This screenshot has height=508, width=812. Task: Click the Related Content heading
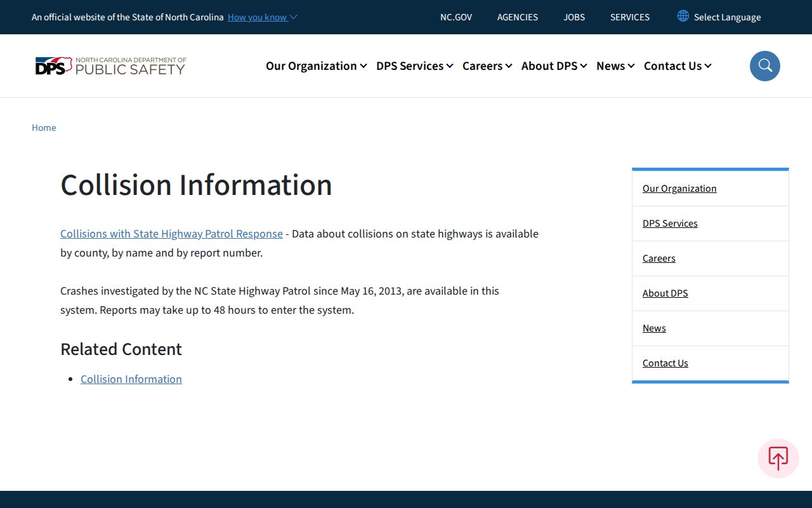[x=121, y=349]
